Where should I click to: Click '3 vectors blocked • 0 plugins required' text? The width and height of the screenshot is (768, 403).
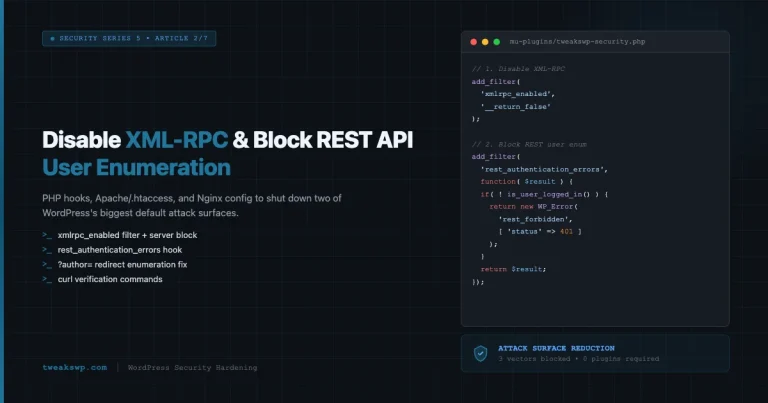pyautogui.click(x=578, y=359)
